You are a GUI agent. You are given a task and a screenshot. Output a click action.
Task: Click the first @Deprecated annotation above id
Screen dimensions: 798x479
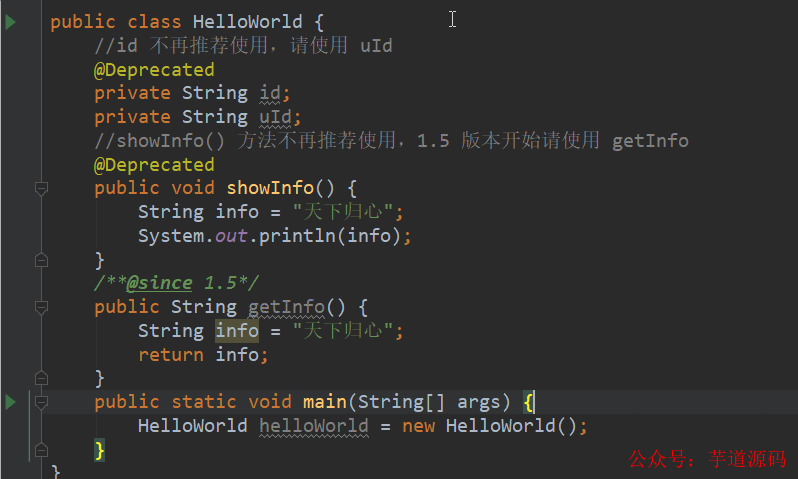tap(154, 70)
